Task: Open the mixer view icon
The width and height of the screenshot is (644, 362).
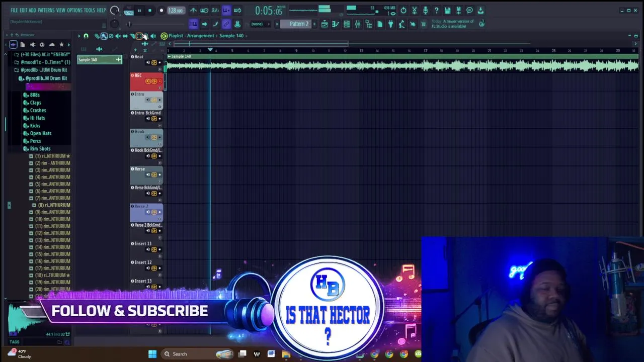Action: [358, 24]
